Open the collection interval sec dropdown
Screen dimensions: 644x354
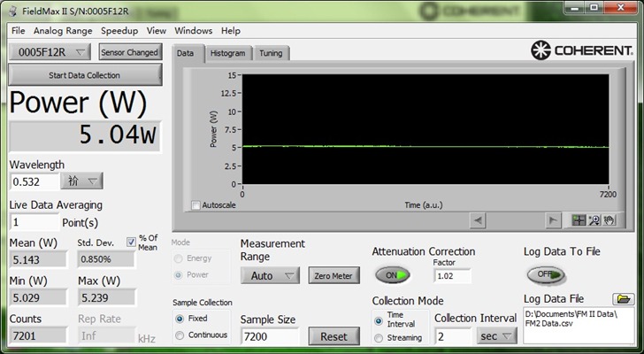pos(496,336)
